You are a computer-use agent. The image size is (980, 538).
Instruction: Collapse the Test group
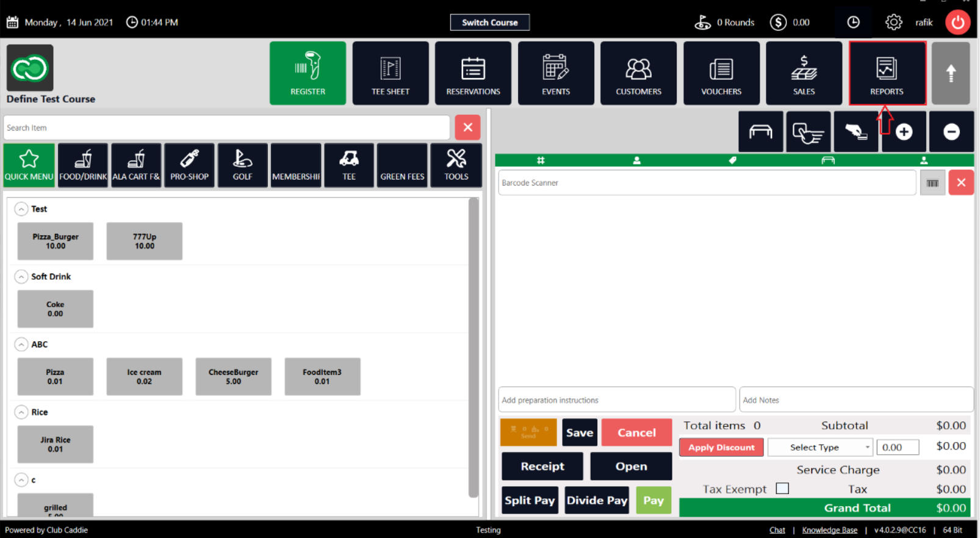(21, 209)
